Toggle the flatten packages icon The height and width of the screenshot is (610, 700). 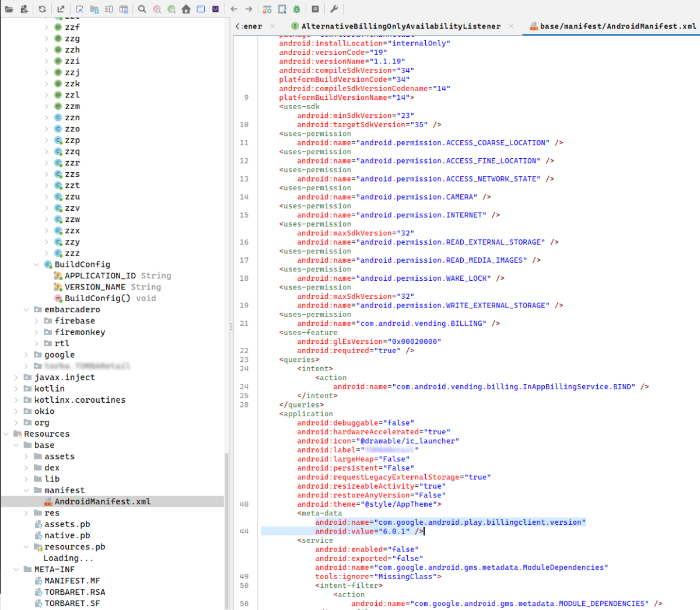[94, 9]
